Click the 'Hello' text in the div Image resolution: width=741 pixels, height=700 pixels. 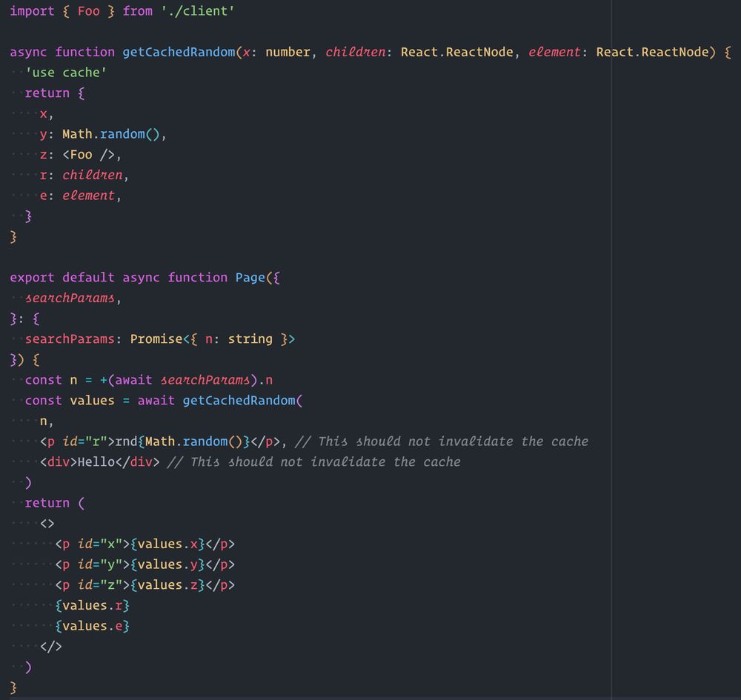point(96,462)
